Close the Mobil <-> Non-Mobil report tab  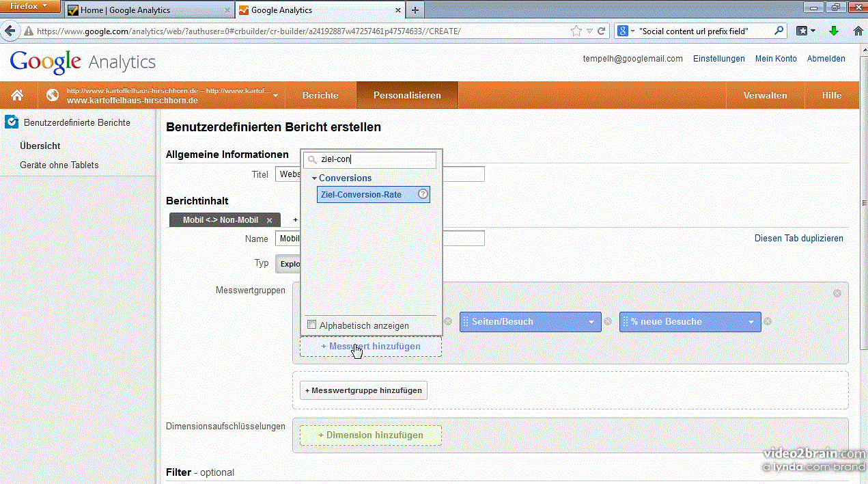point(269,220)
